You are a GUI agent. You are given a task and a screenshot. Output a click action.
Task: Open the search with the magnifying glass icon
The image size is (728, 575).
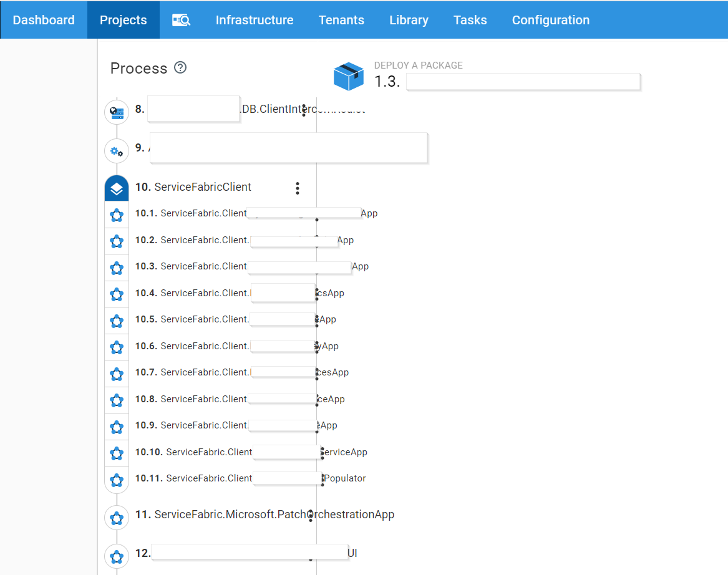click(181, 19)
